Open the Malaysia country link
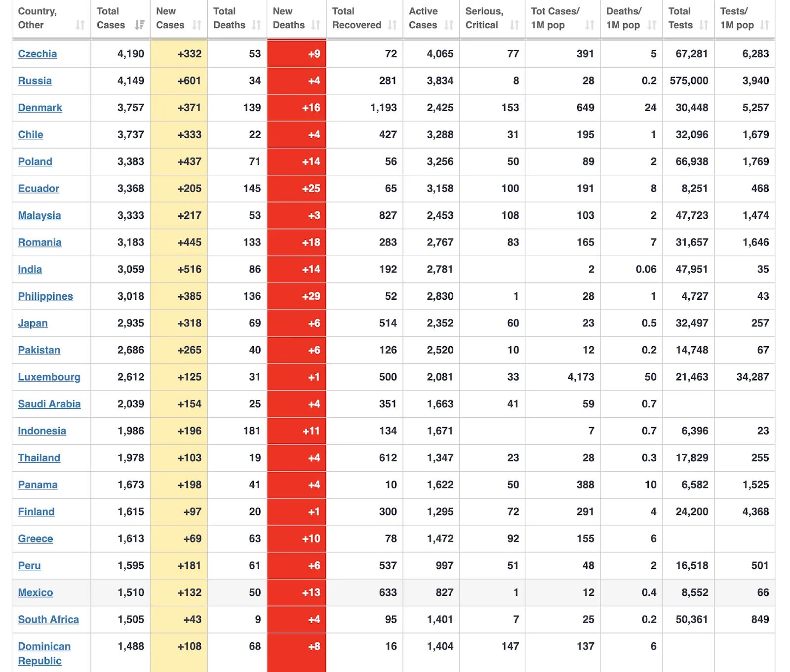The width and height of the screenshot is (790, 672). coord(39,216)
